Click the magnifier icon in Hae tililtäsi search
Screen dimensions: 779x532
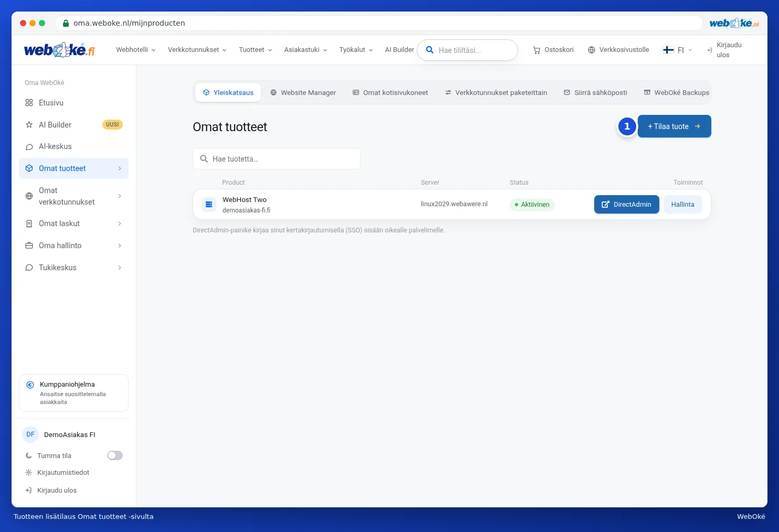[429, 50]
